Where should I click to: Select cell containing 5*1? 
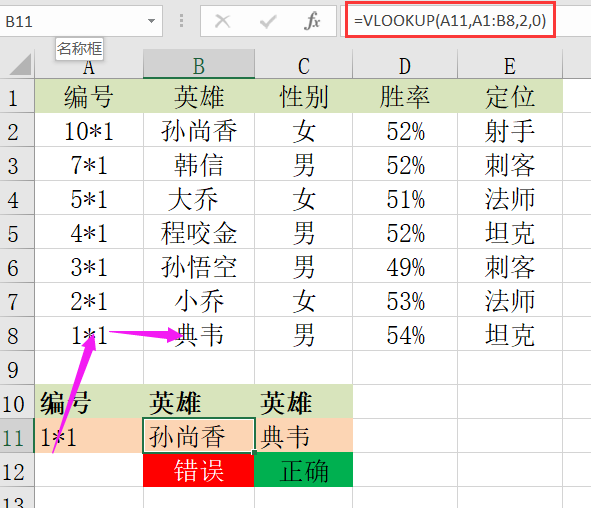pyautogui.click(x=89, y=199)
